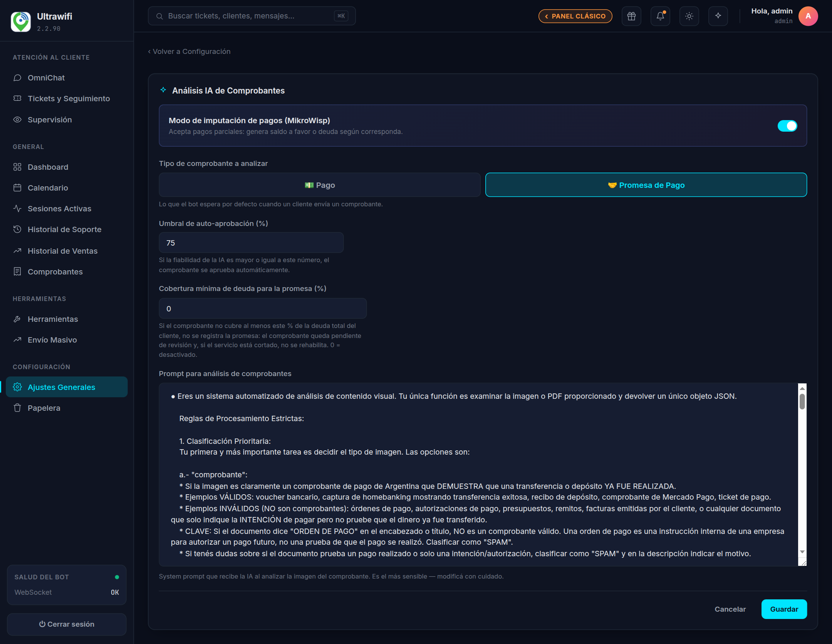Click the prompt textarea scrollbar thumb
The height and width of the screenshot is (644, 832).
802,401
